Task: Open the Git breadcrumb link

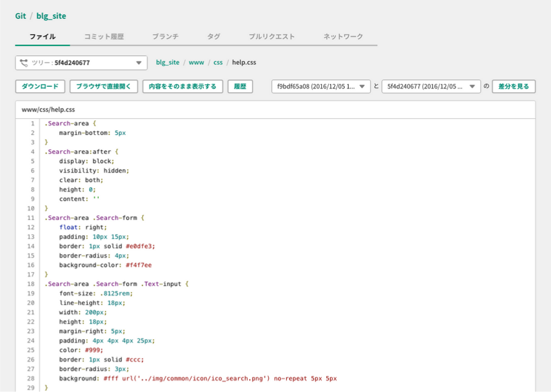Action: tap(20, 16)
